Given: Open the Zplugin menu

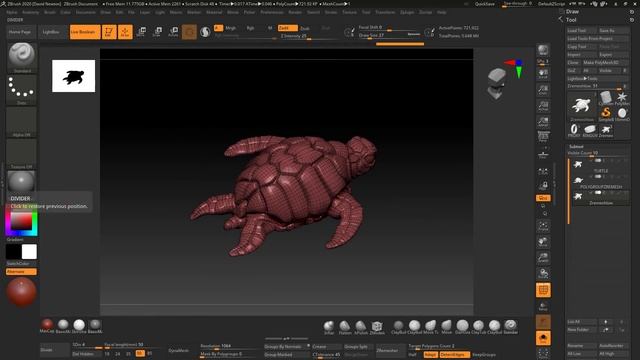Looking at the screenshot, I should 407,12.
